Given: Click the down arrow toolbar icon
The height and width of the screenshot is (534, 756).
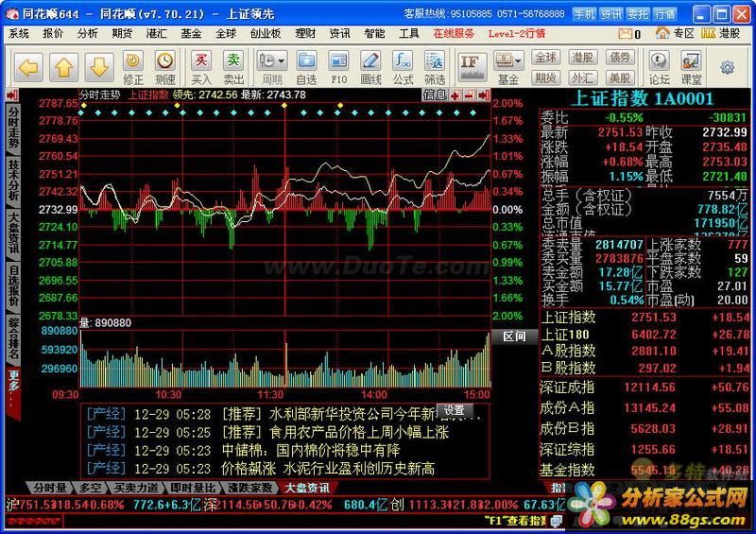Looking at the screenshot, I should (99, 67).
